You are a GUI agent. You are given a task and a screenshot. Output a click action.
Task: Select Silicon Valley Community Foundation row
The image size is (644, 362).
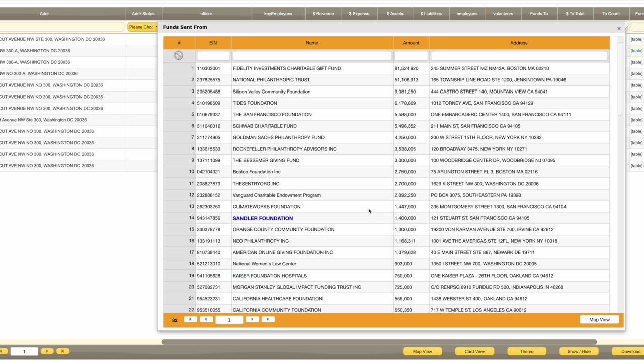pyautogui.click(x=386, y=92)
